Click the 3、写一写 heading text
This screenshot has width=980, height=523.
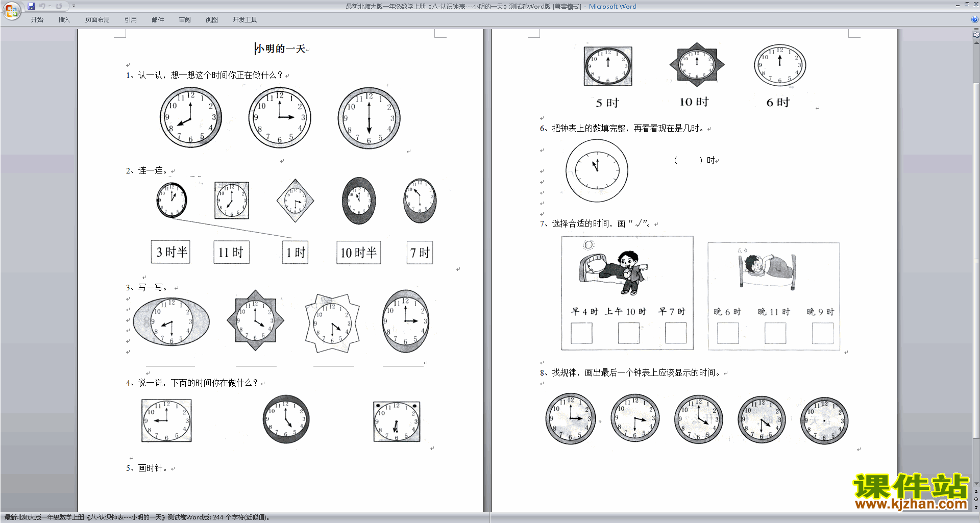(146, 287)
